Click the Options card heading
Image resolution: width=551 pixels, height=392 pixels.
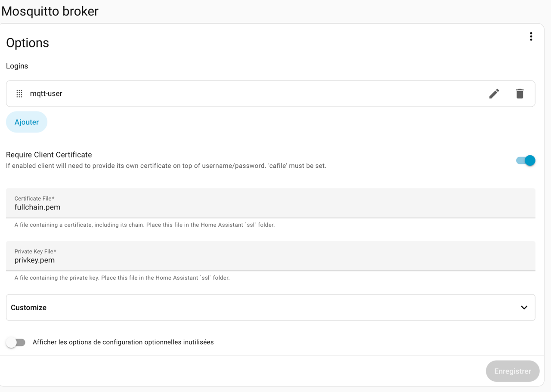click(x=28, y=43)
